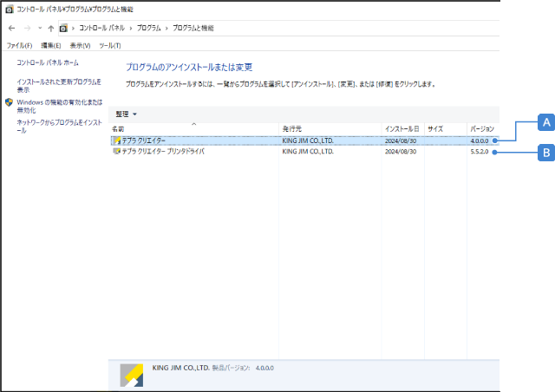Open the ツール(T) menu

109,45
